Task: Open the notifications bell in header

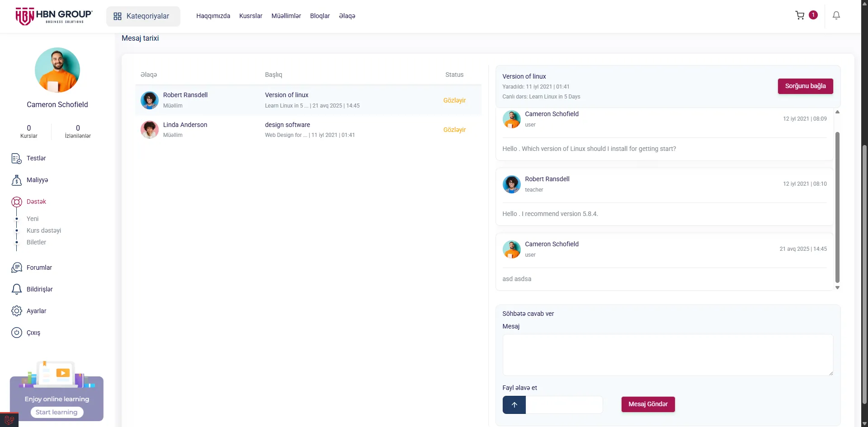Action: [x=836, y=15]
